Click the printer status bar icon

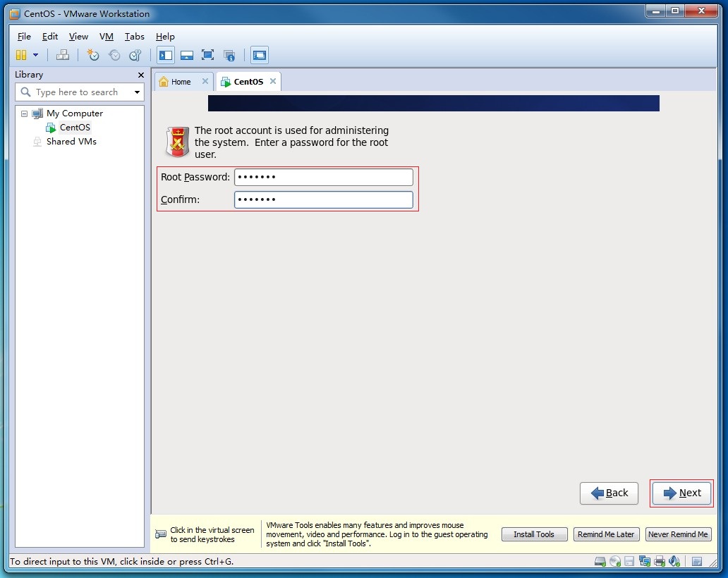[x=659, y=562]
